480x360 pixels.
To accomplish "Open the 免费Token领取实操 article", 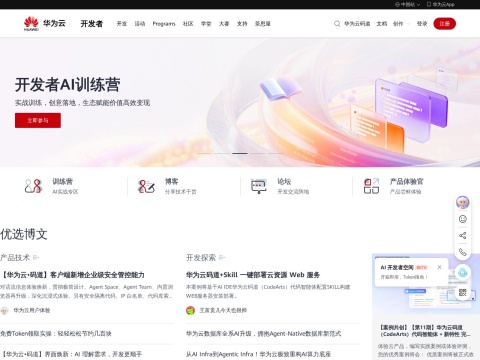I will coord(56,334).
